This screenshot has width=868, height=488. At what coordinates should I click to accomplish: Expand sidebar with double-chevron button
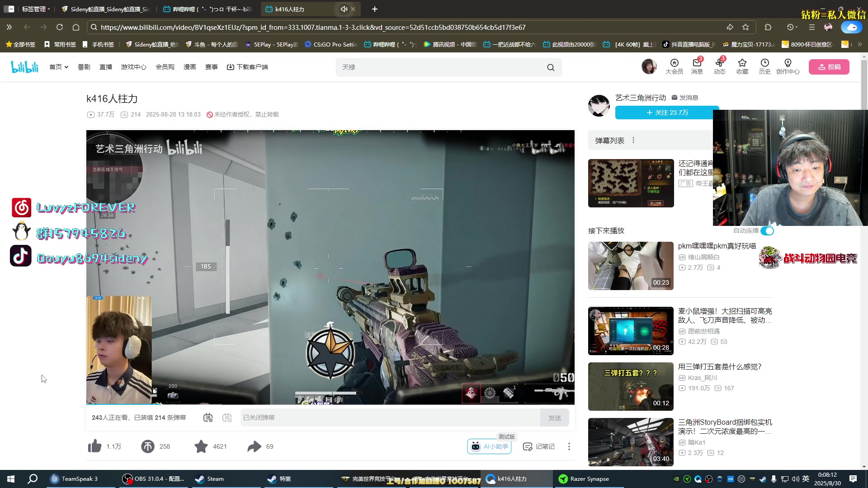point(9,27)
